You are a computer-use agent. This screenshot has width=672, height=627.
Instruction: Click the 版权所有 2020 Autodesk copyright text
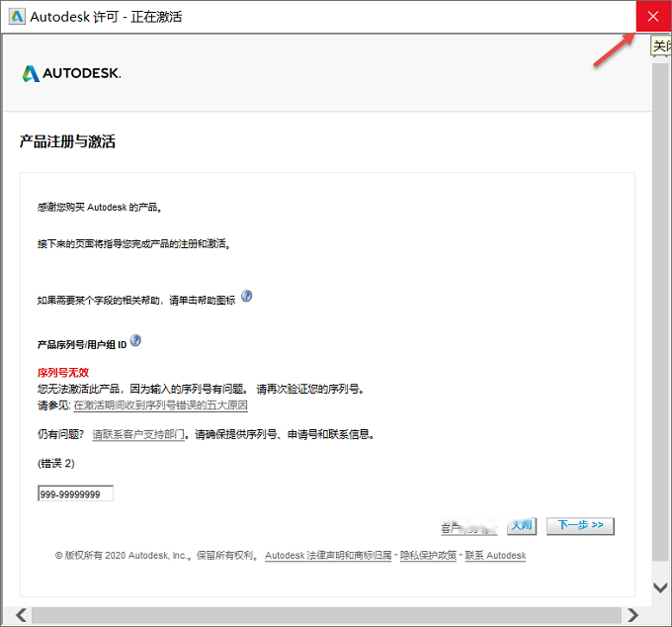pos(156,556)
